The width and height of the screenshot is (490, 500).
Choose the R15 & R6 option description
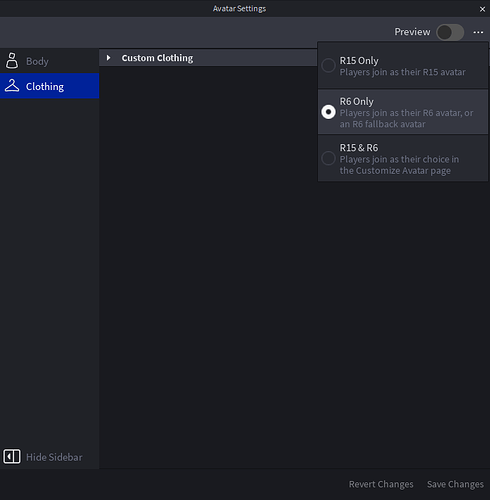[399, 165]
